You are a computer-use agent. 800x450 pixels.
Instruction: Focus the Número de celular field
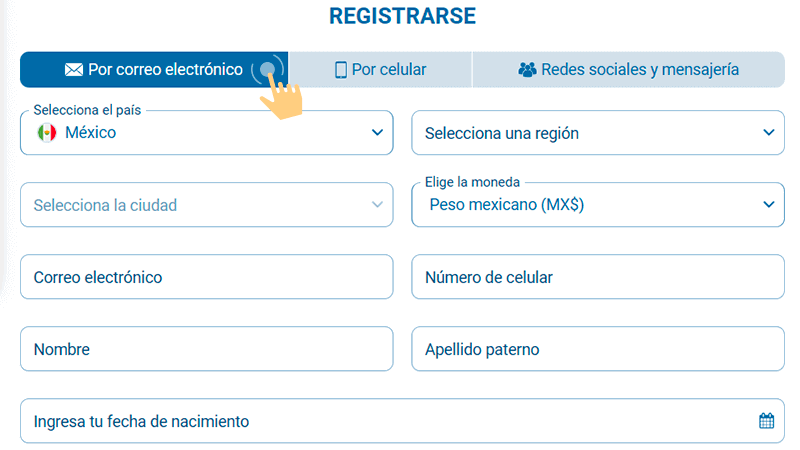[597, 277]
